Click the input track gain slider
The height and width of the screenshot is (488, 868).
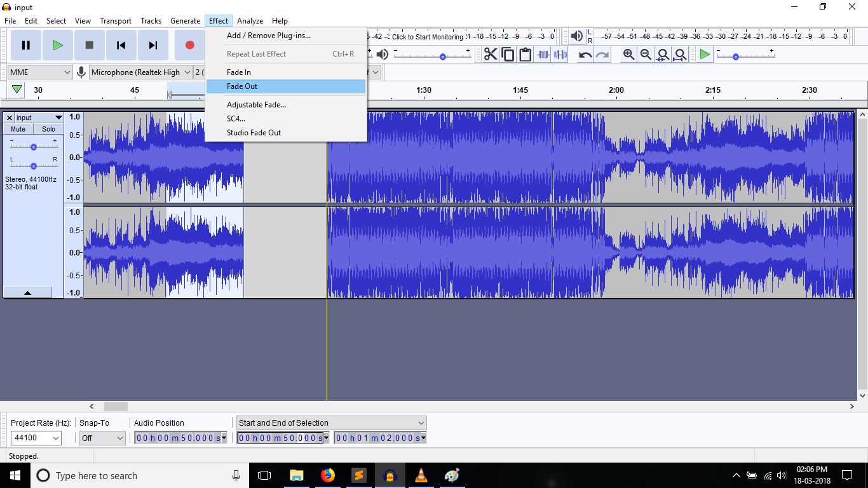(x=34, y=146)
